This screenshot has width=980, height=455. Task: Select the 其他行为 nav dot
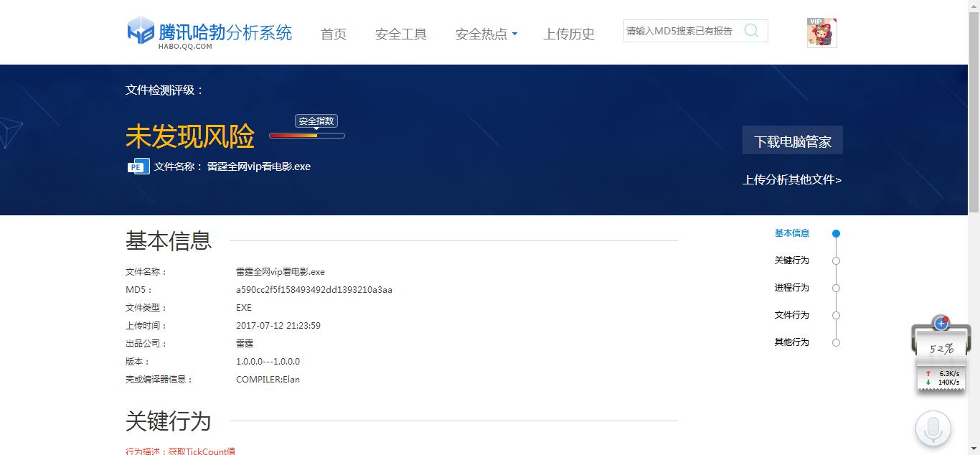(836, 342)
